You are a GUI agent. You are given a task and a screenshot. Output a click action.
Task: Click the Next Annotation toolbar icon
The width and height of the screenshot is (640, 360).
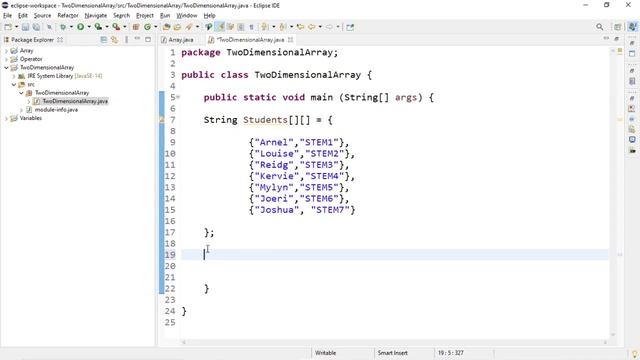[265, 27]
